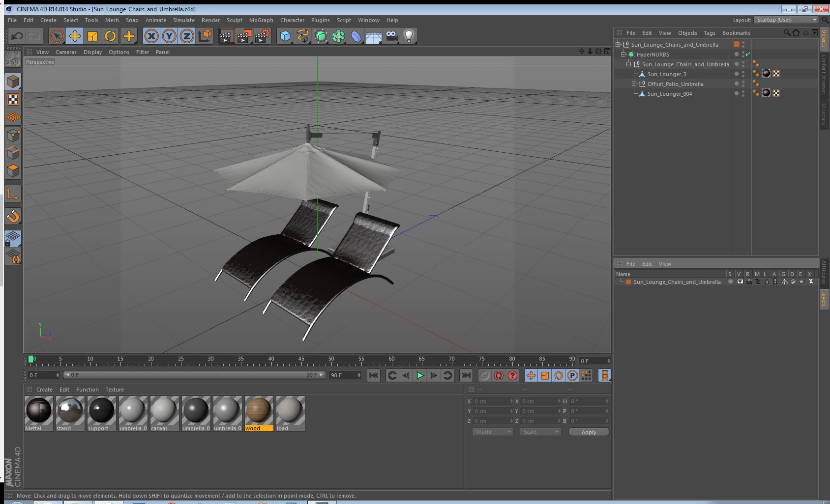This screenshot has height=504, width=830.
Task: Open the Material Manager Texture menu
Action: (x=115, y=390)
